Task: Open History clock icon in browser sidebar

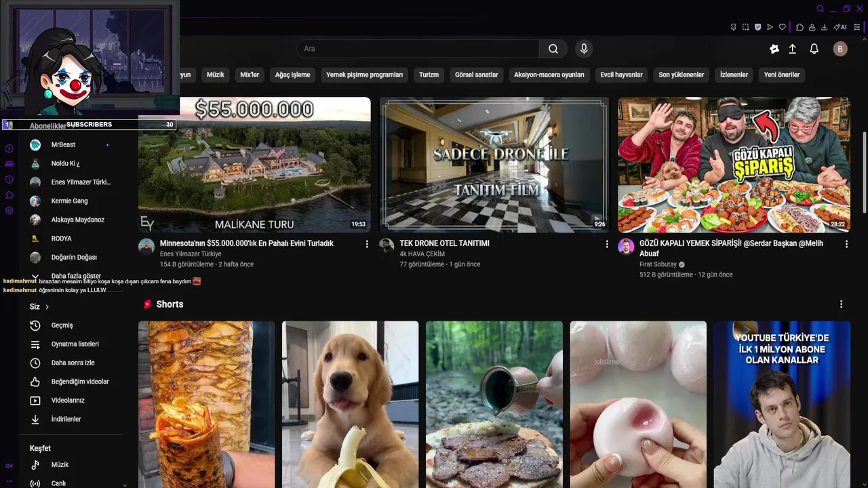Action: (x=9, y=180)
